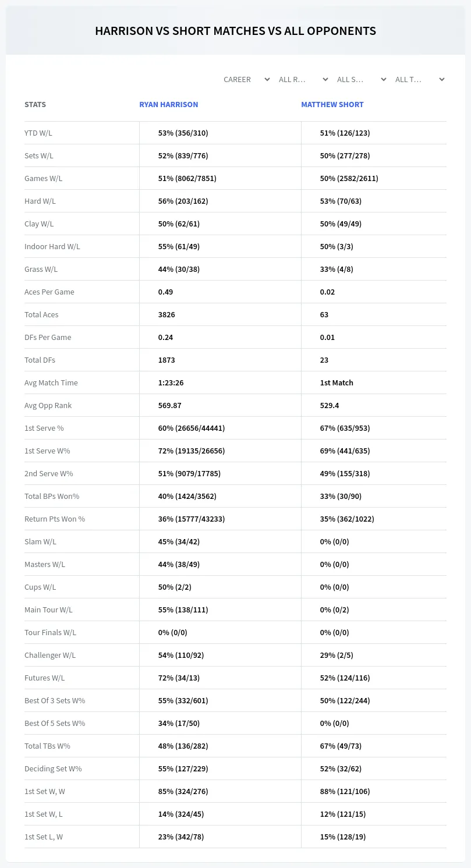Select the YTD W/L row label
471x868 pixels.
(x=38, y=133)
